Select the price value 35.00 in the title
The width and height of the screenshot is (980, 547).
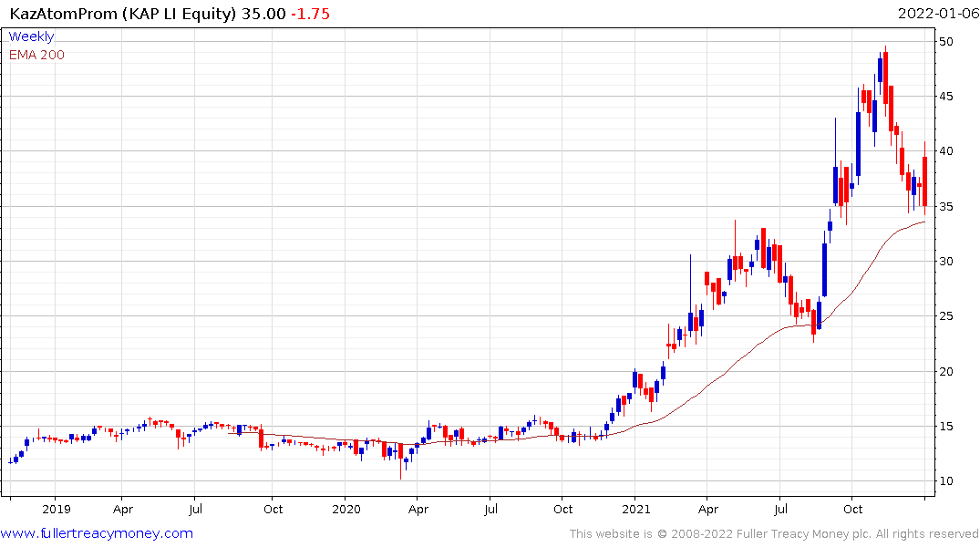pos(263,14)
